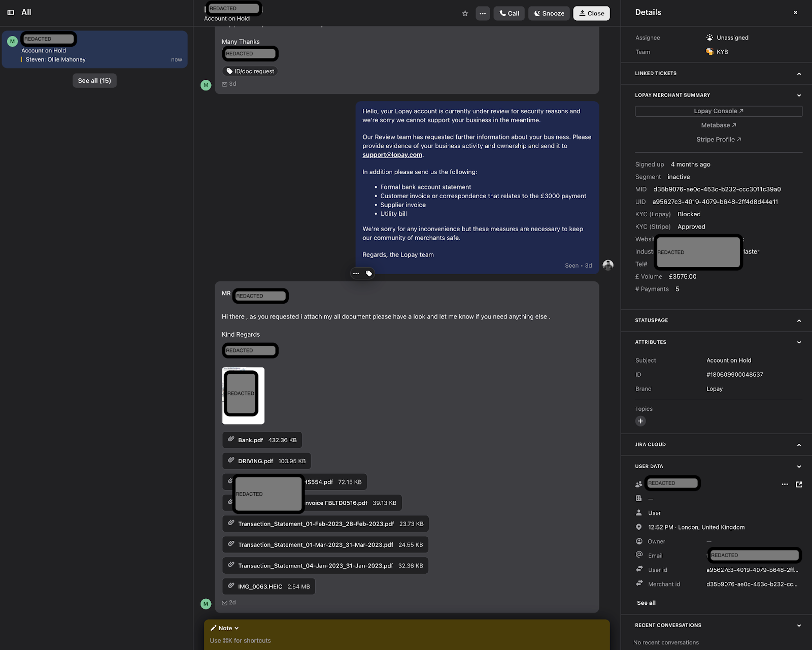
Task: Click the tag icon below the message
Action: coord(369,274)
